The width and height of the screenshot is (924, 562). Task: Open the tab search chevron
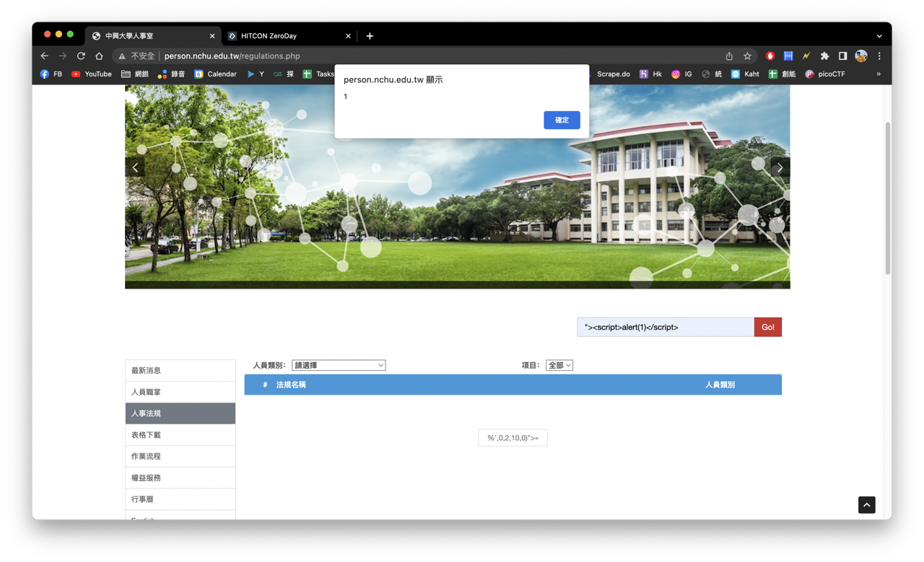[x=879, y=35]
